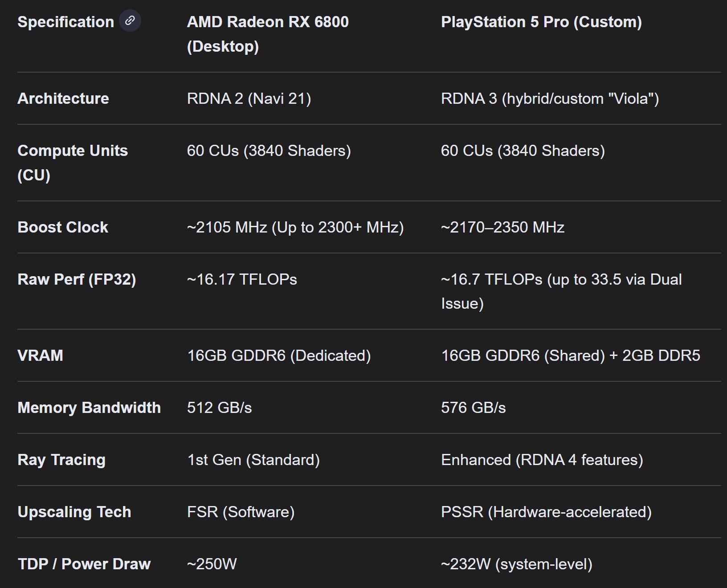This screenshot has width=727, height=588.
Task: Select the "FSR (Software)" cell
Action: (x=241, y=512)
